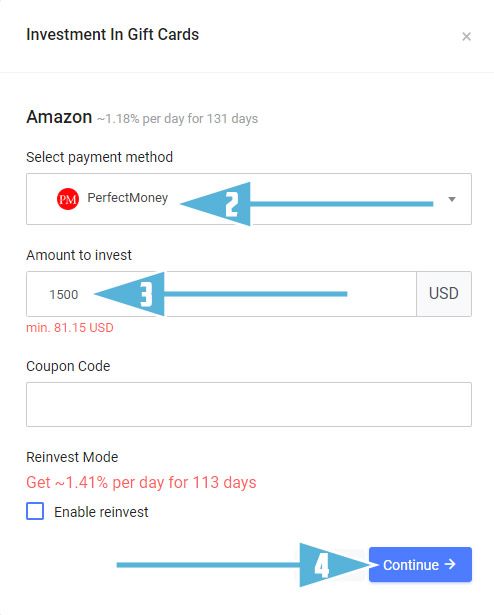Image resolution: width=494 pixels, height=615 pixels.
Task: Close the Investment In Gift Cards dialog
Action: pos(466,36)
